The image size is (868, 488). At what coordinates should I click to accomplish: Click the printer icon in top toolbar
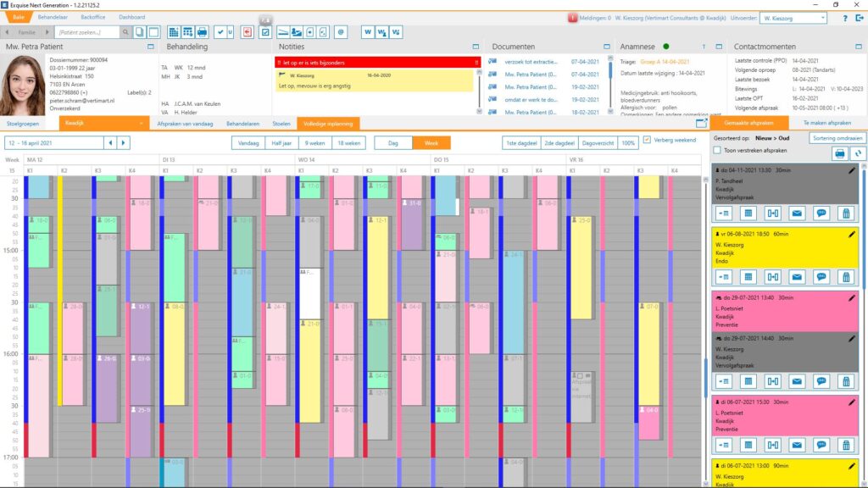click(x=202, y=32)
